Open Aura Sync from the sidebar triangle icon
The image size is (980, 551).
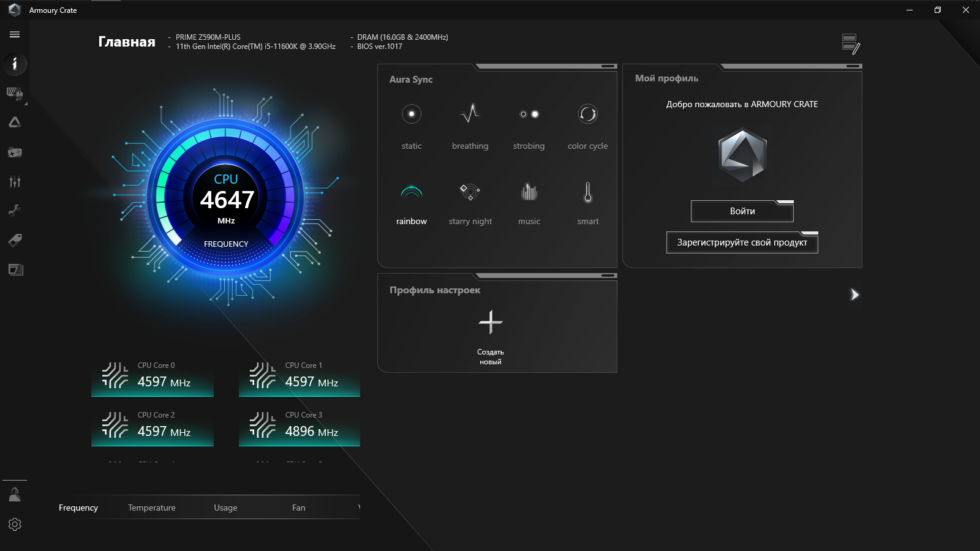pyautogui.click(x=15, y=122)
